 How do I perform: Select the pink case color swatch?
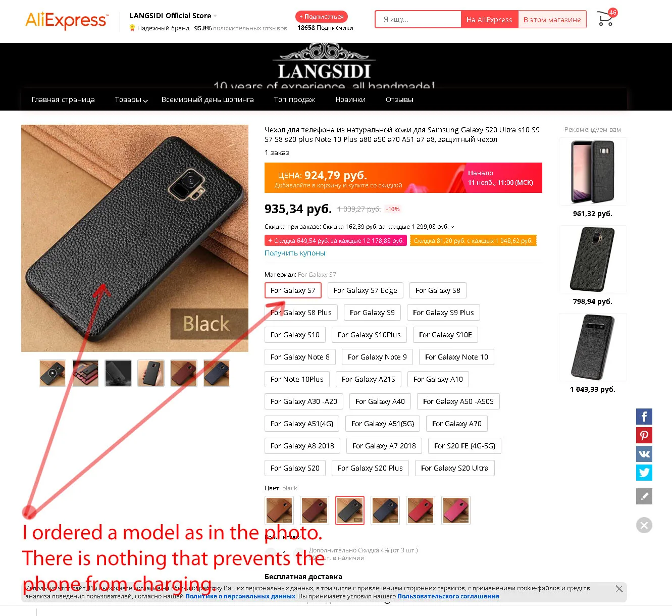(456, 510)
